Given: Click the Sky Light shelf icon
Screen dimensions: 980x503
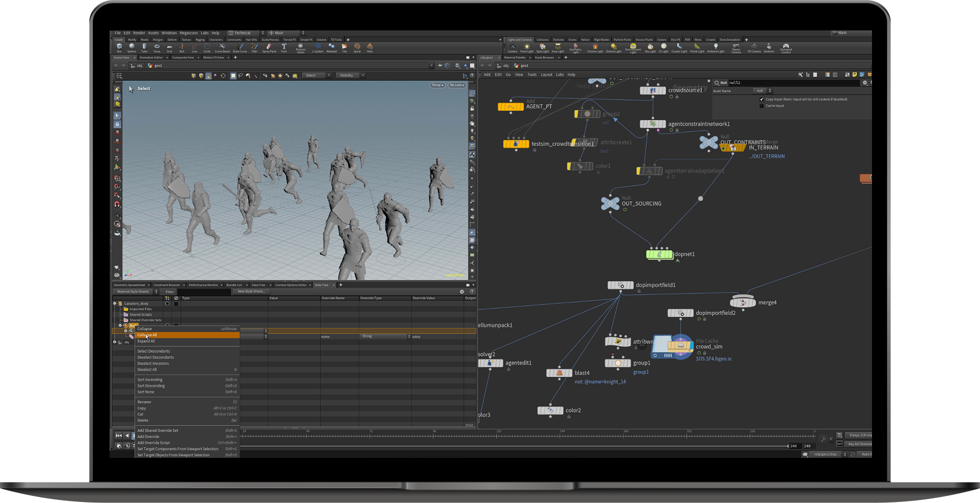Looking at the screenshot, I should tap(650, 48).
